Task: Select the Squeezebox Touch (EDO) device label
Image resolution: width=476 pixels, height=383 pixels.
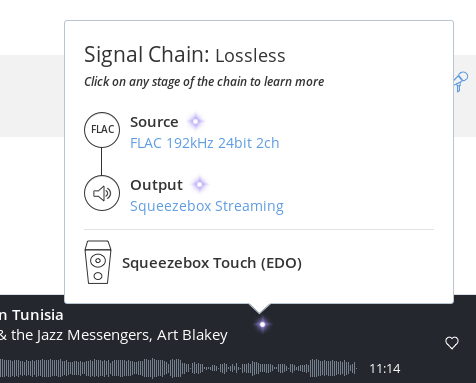Action: tap(212, 263)
